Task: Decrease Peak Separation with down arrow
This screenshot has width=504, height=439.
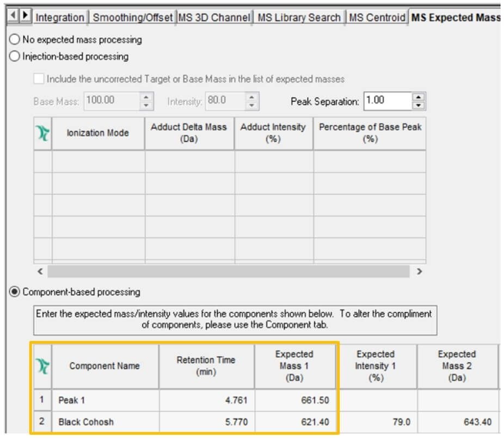Action: click(418, 106)
